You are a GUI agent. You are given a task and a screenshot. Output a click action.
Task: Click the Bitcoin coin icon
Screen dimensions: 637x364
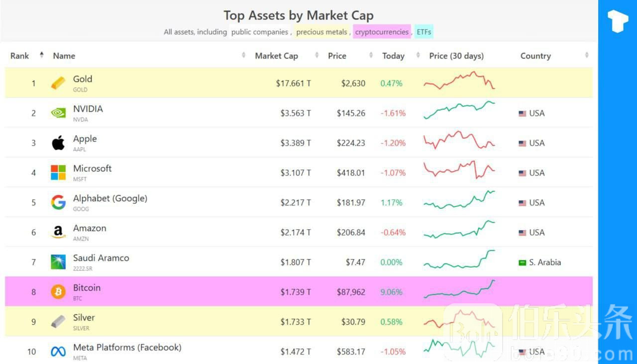coord(58,292)
